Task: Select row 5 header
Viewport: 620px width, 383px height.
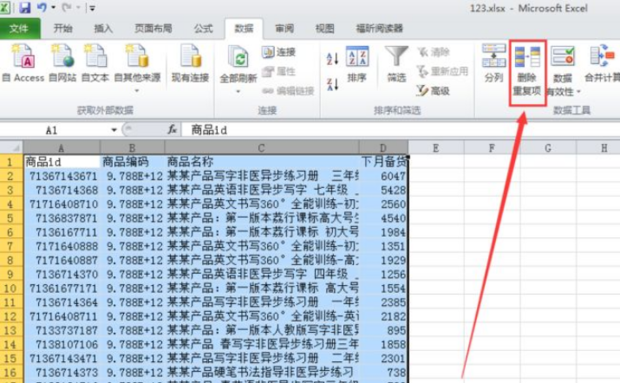Action: pos(11,218)
